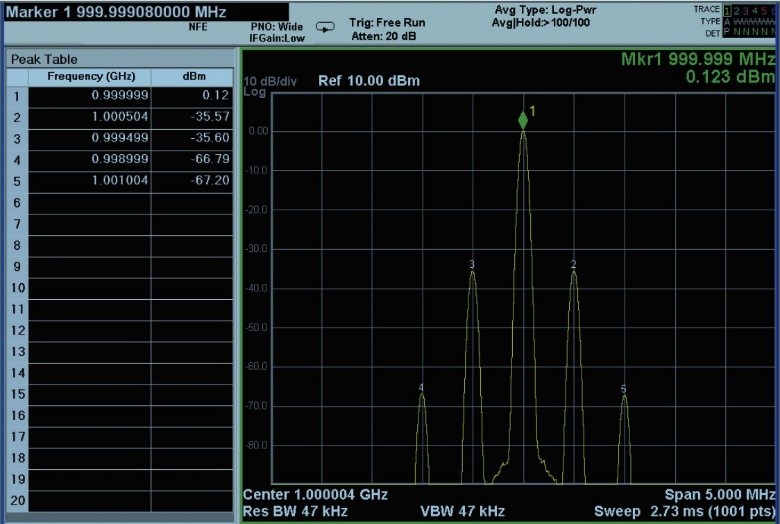Click row number 20 in Peak Table
This screenshot has height=524, width=780.
tap(17, 501)
